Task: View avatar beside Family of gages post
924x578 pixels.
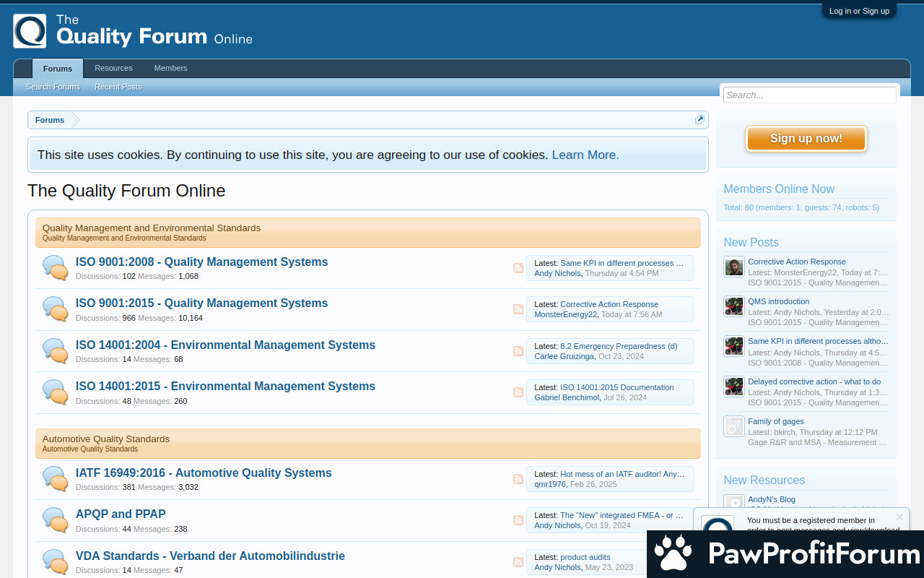Action: point(734,426)
